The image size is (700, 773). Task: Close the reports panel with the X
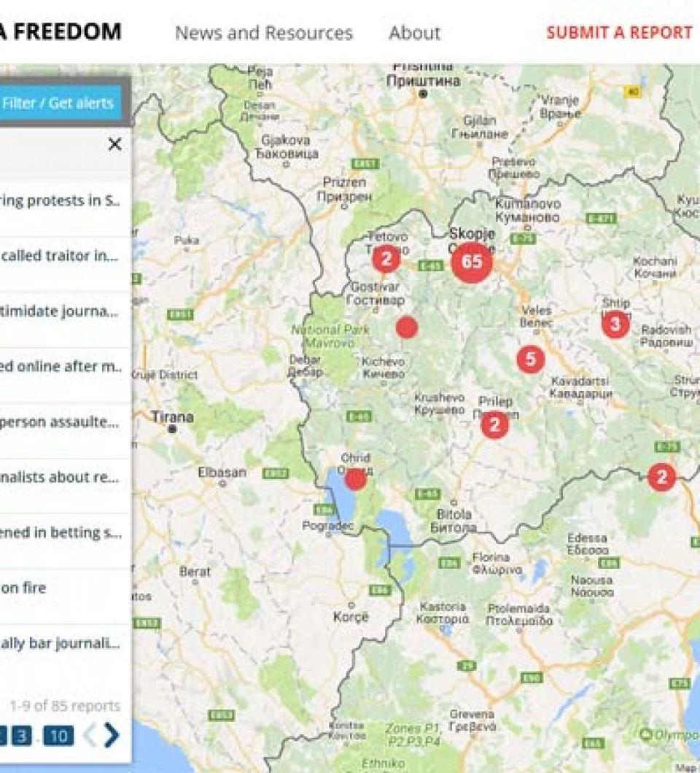pyautogui.click(x=115, y=144)
